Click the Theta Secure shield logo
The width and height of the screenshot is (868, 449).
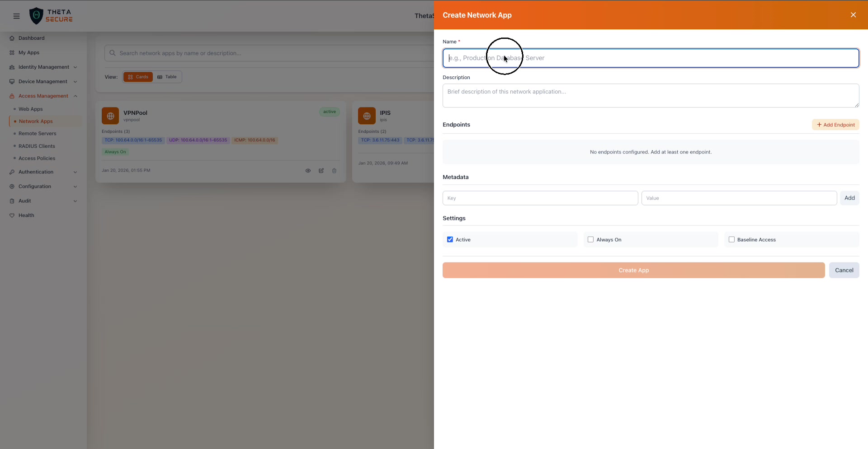click(37, 15)
